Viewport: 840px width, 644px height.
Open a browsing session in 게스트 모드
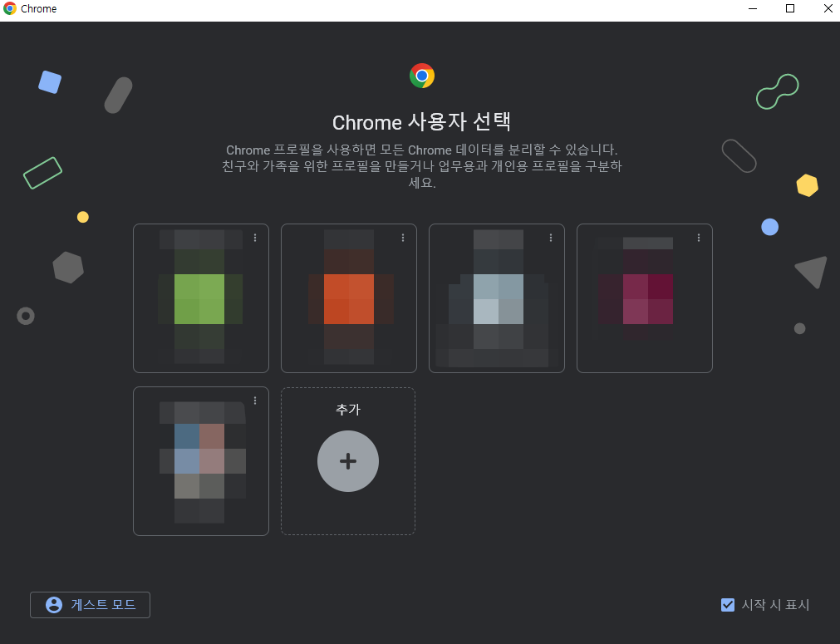pos(90,605)
